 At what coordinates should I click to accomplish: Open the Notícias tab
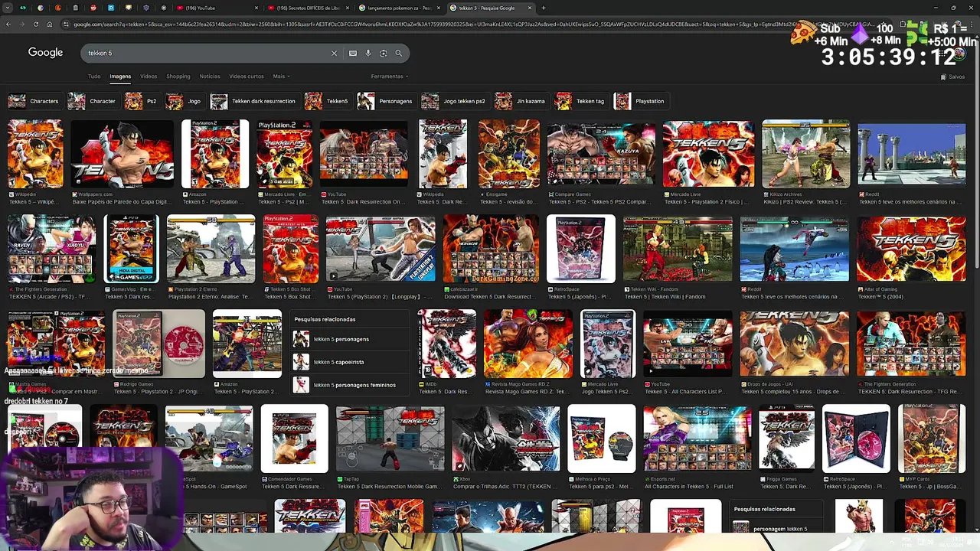[x=210, y=77]
